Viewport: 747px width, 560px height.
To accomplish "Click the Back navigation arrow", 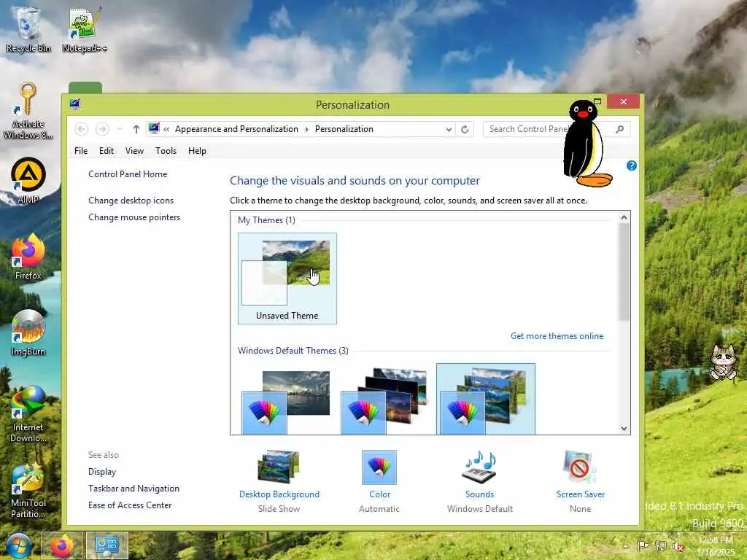I will tap(82, 129).
